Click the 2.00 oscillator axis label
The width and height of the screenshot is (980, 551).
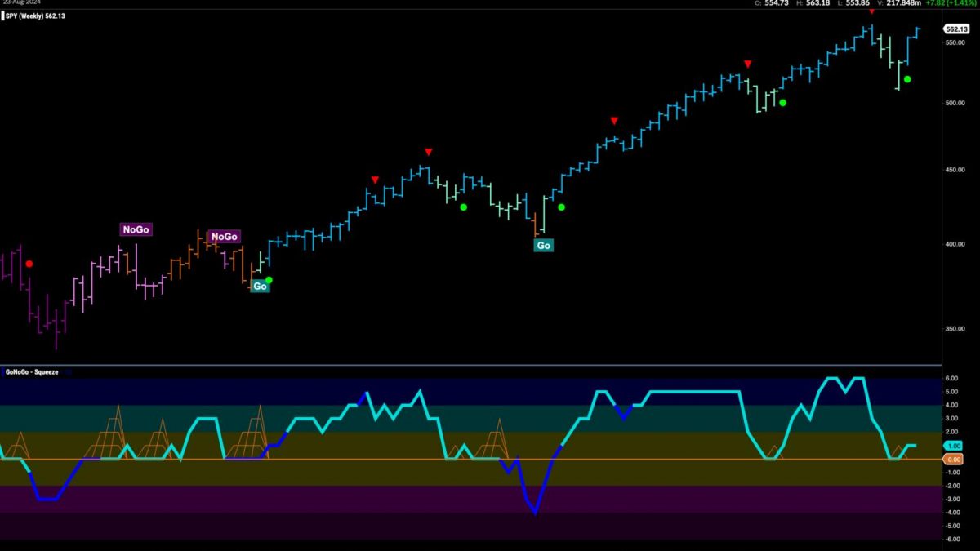951,433
